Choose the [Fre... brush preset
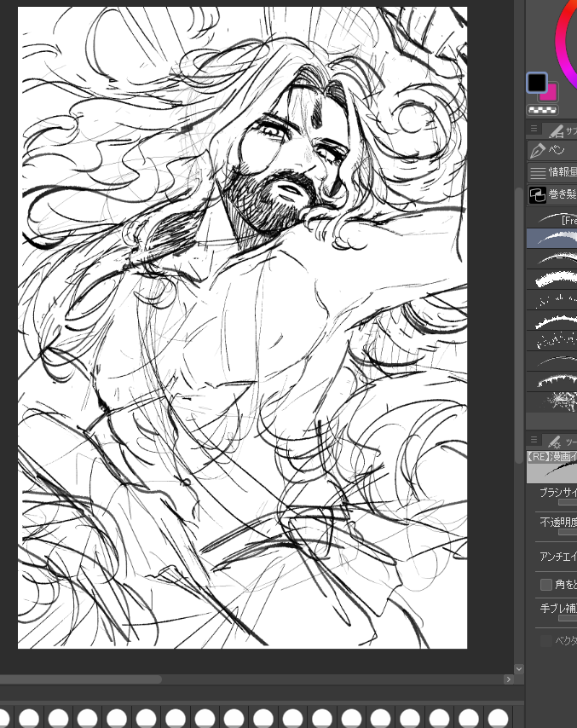Screen dimensions: 577x728 coord(552,218)
